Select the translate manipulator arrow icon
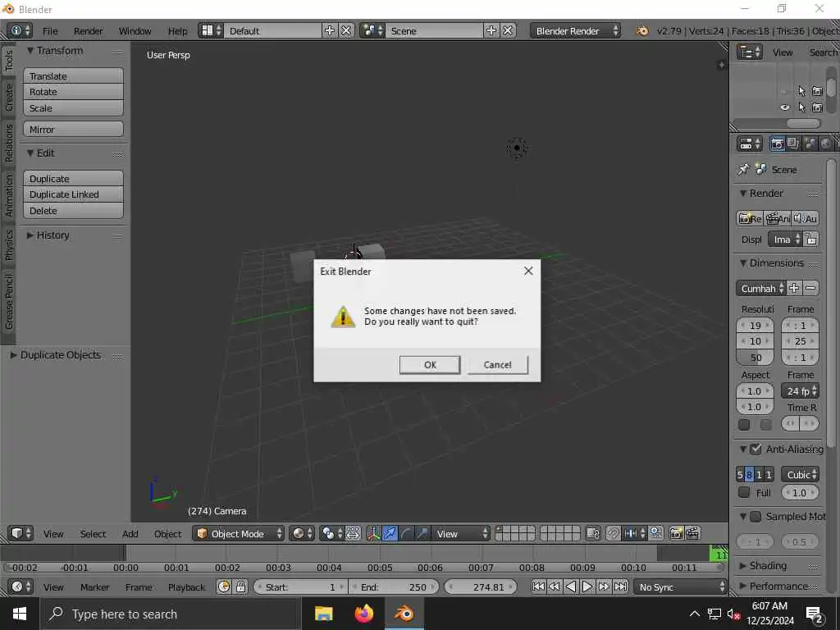Screen dimensions: 840x630 pos(390,533)
